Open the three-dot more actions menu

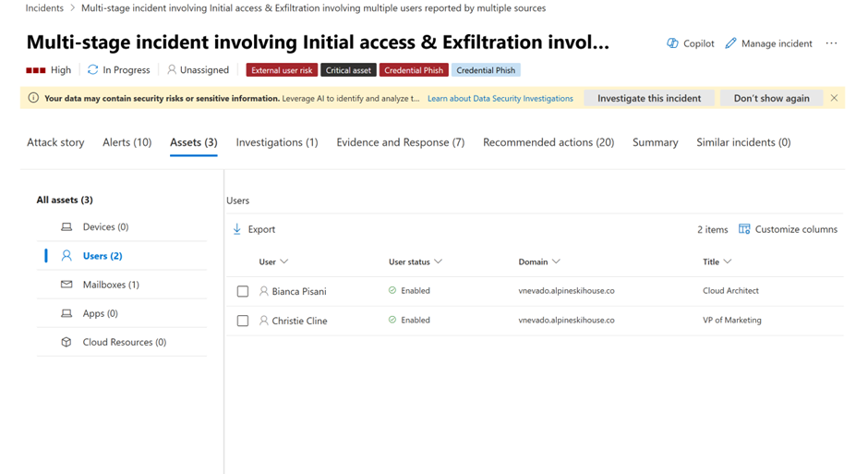point(831,43)
